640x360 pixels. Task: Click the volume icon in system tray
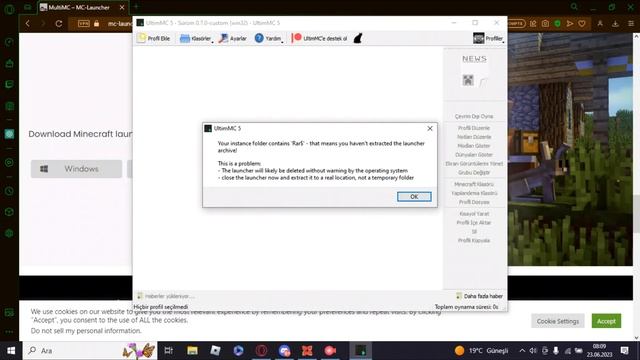[x=533, y=351]
